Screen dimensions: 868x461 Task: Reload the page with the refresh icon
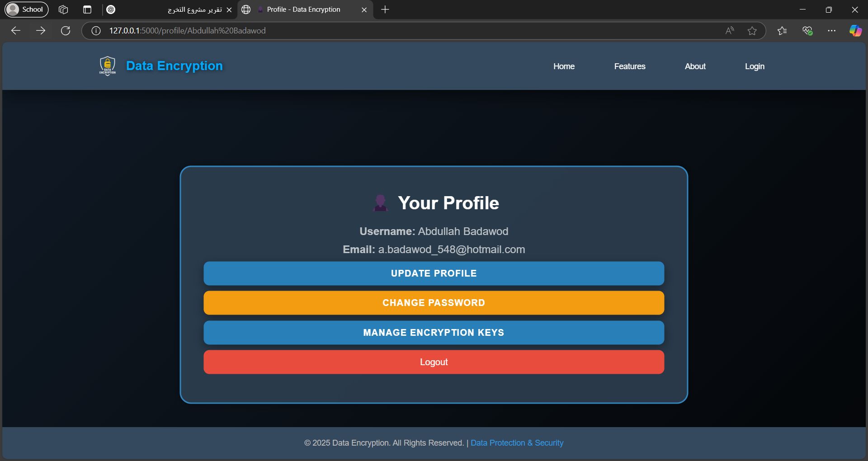click(x=66, y=31)
